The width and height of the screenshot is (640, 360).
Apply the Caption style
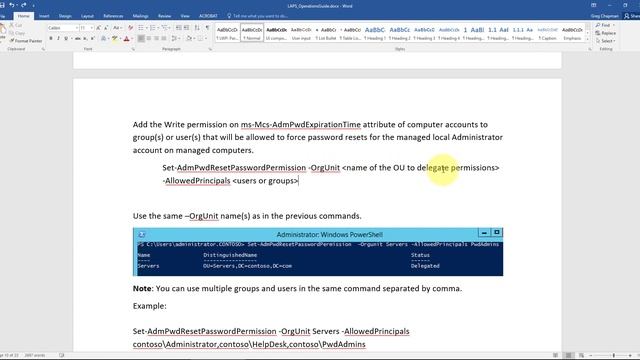point(547,33)
